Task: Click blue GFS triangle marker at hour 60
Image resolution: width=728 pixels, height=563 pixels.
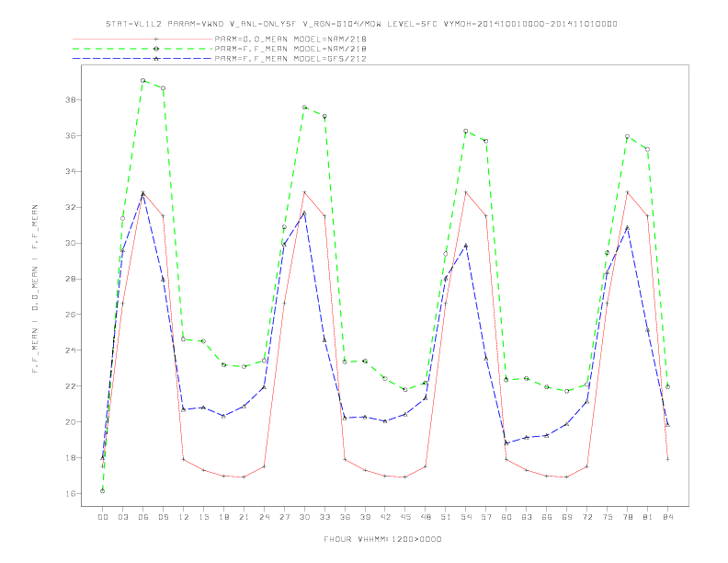Action: click(506, 442)
